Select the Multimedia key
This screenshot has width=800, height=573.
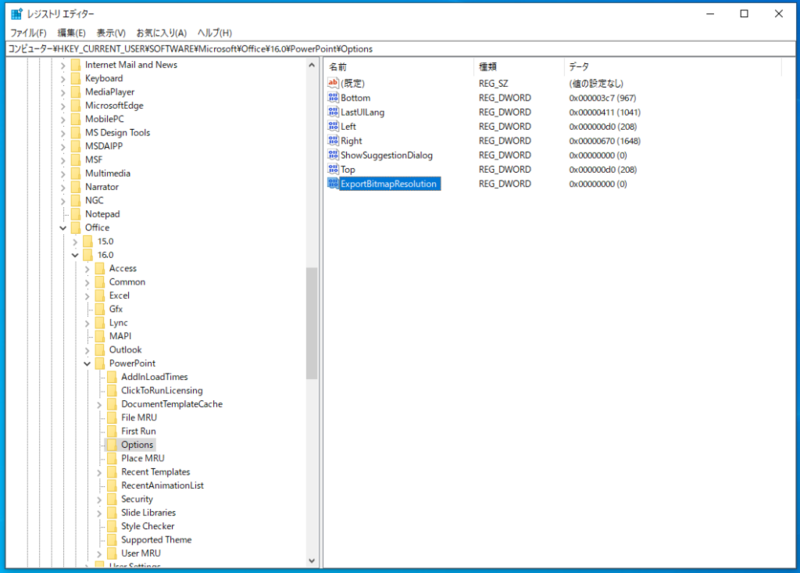click(108, 173)
